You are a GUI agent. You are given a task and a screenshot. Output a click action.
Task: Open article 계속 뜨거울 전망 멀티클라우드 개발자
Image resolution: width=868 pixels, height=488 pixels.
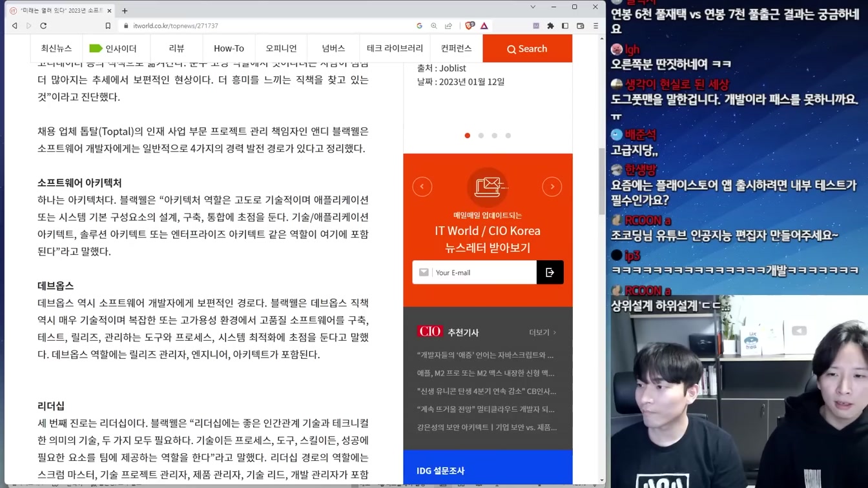click(486, 409)
